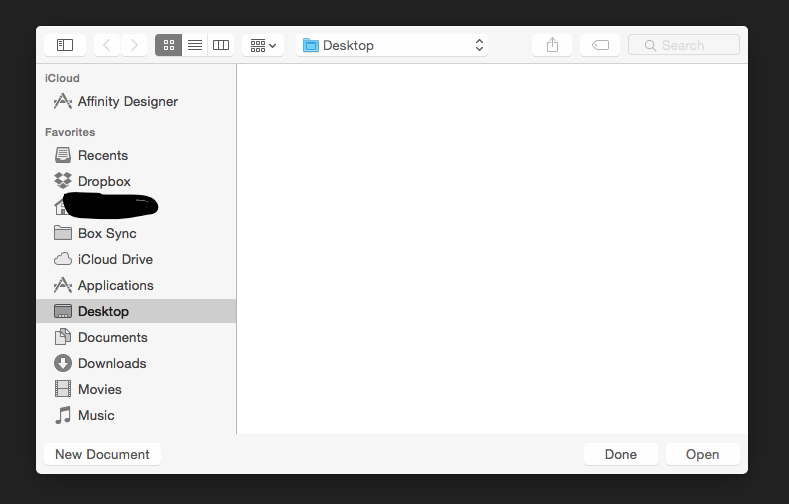Toggle the sidebar visibility button
This screenshot has width=789, height=504.
coord(65,45)
